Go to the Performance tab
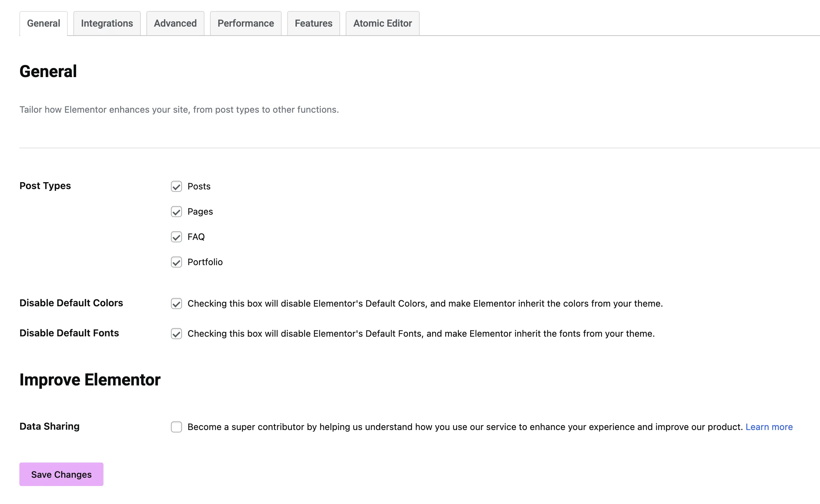The height and width of the screenshot is (504, 820). coord(246,24)
